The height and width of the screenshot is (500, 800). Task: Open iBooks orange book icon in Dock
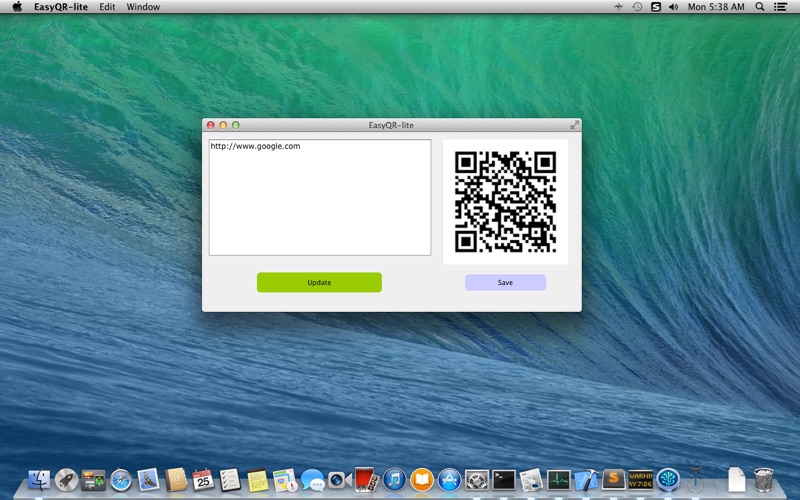(422, 480)
